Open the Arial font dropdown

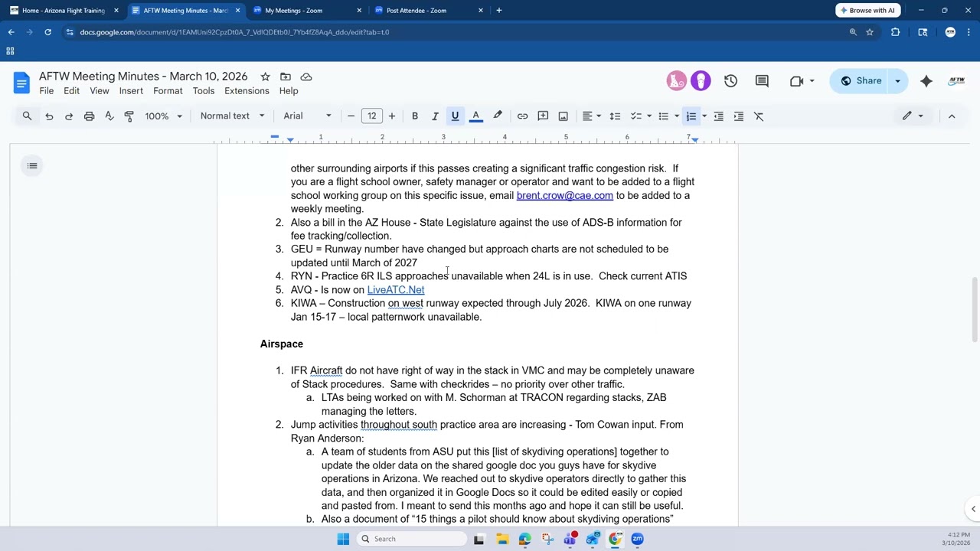pos(307,116)
